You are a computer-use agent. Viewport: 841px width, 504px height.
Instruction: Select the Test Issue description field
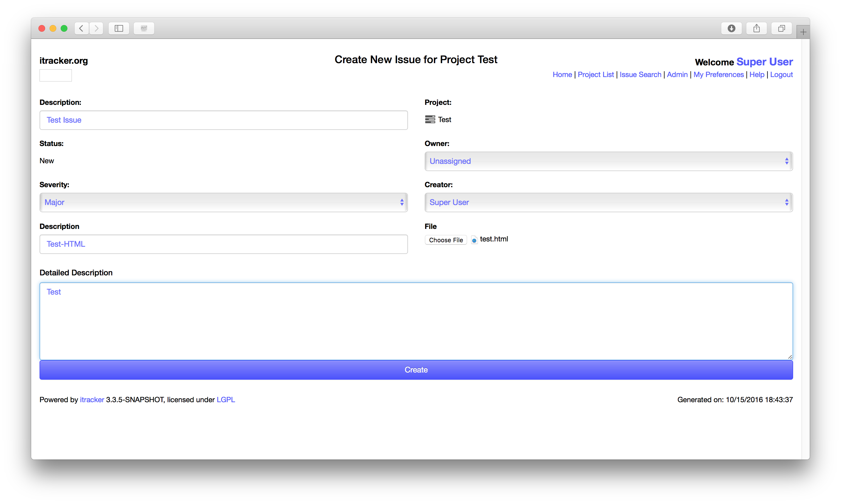(223, 119)
